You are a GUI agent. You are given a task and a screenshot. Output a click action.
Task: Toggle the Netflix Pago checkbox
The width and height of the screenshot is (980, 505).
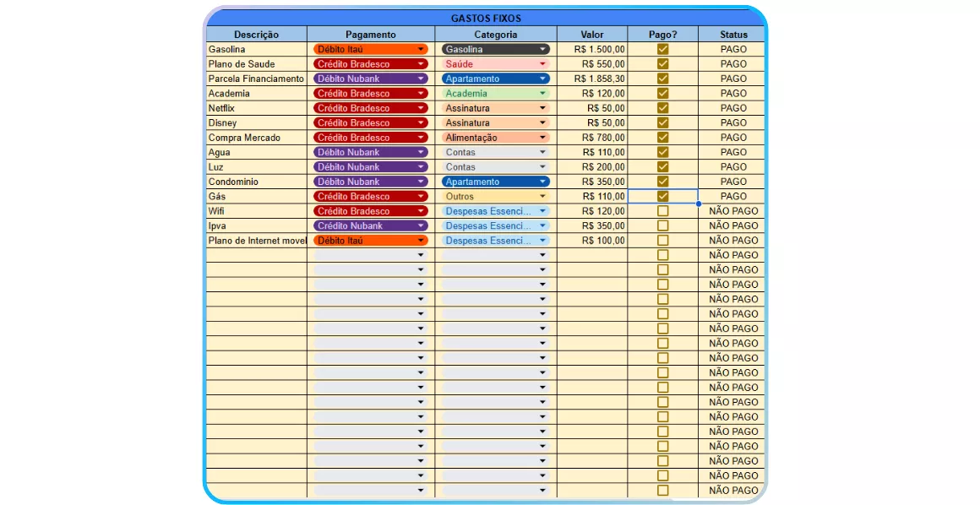point(662,108)
